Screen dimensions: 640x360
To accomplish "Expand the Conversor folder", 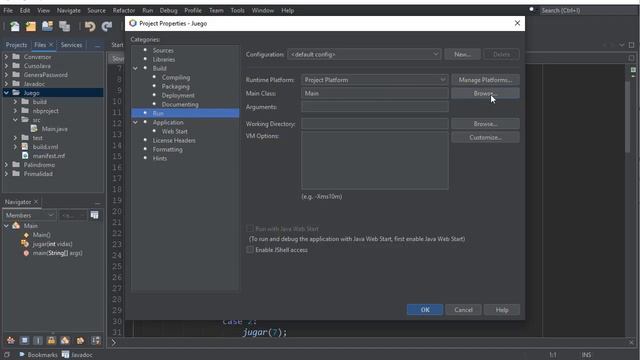I will coord(6,57).
